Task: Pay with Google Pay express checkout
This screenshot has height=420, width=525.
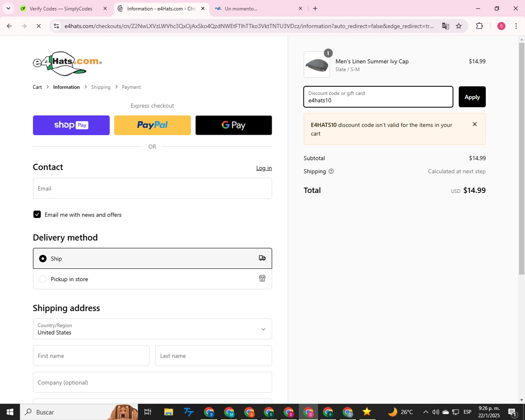Action: click(x=233, y=125)
